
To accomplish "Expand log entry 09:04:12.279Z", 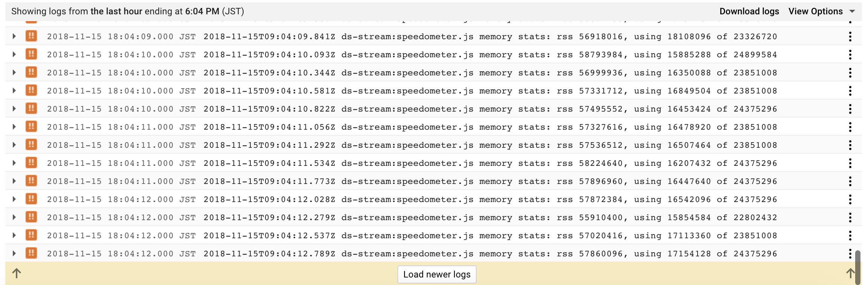I will [x=14, y=217].
